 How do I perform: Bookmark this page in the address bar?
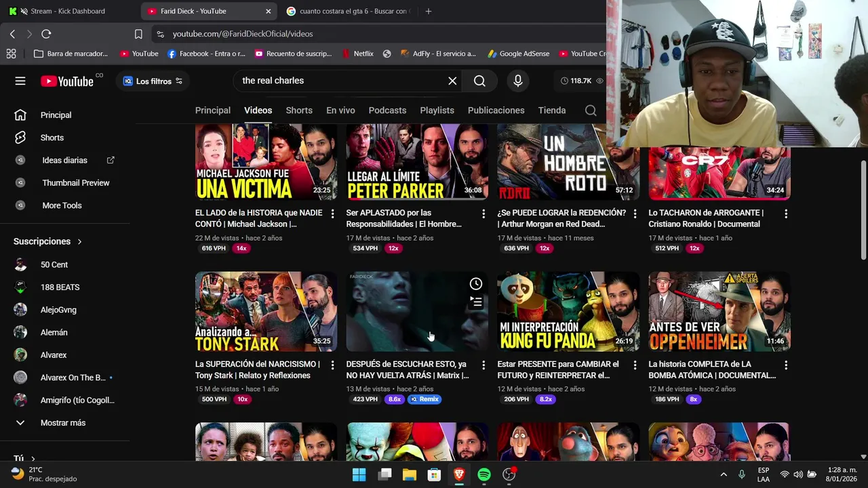[x=138, y=34]
